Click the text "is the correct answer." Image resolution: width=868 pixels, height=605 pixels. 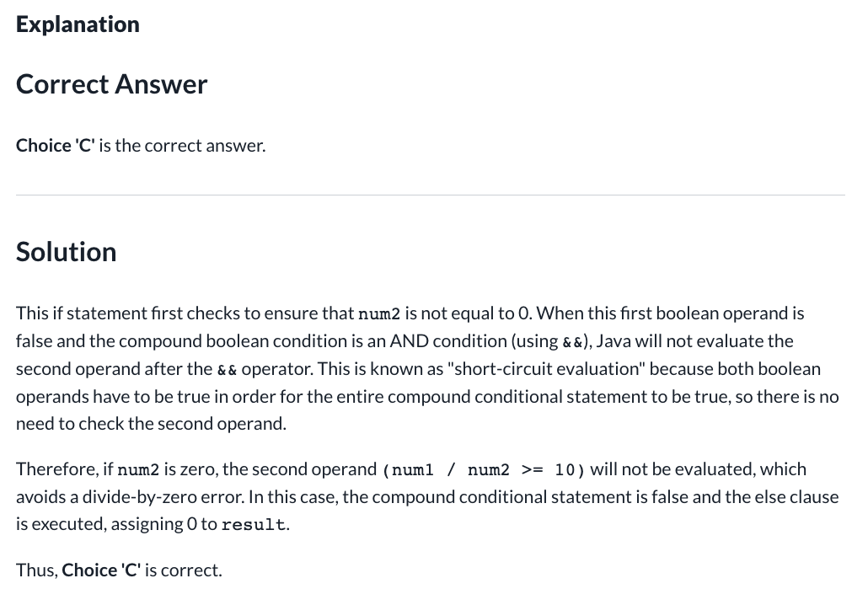(x=182, y=146)
